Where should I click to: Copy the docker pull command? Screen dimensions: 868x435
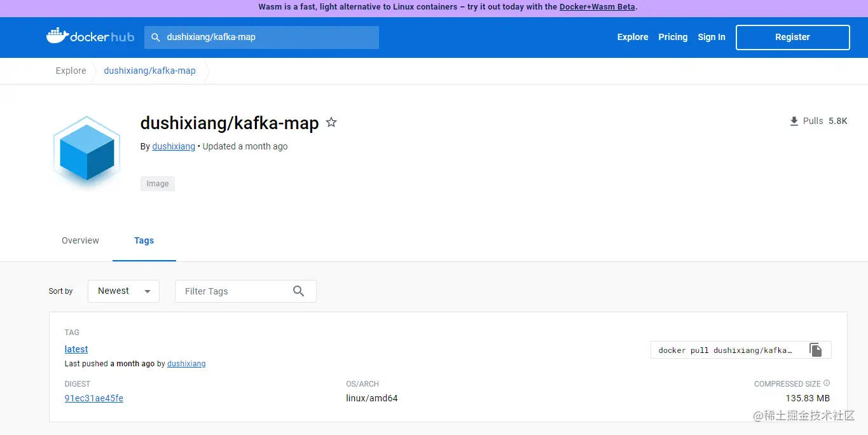point(816,350)
